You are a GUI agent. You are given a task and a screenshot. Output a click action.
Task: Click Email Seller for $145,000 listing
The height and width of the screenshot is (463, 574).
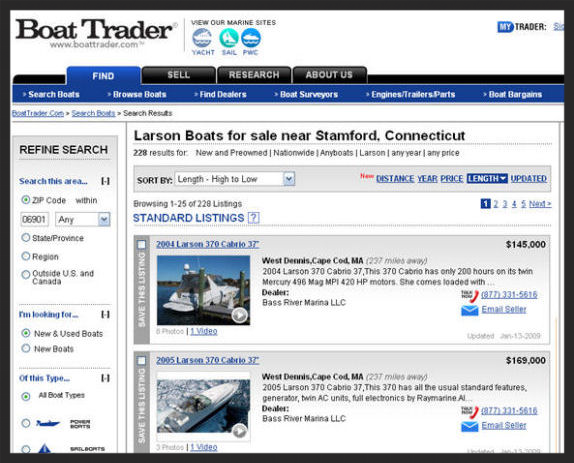click(504, 310)
